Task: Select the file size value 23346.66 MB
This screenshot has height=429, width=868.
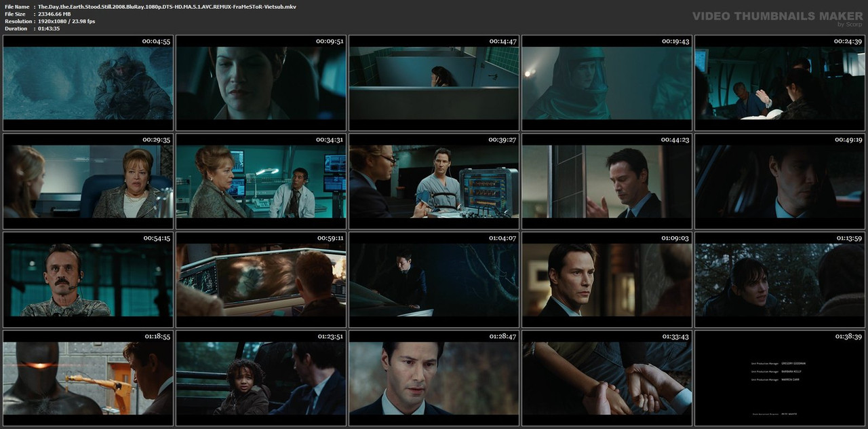Action: [56, 14]
